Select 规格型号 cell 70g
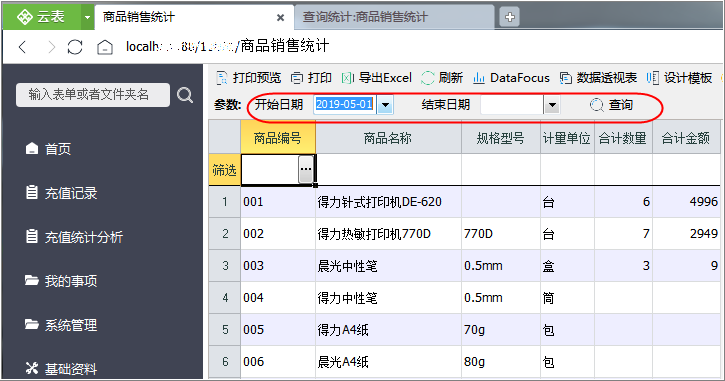The image size is (725, 381). [x=501, y=330]
